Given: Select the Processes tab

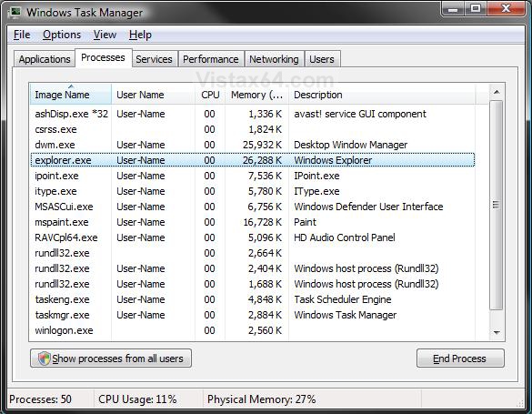Looking at the screenshot, I should tap(103, 57).
